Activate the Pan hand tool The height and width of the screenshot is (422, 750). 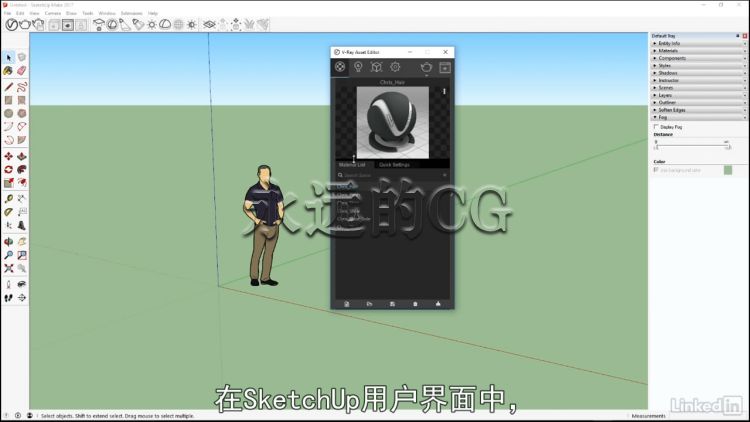[x=22, y=242]
